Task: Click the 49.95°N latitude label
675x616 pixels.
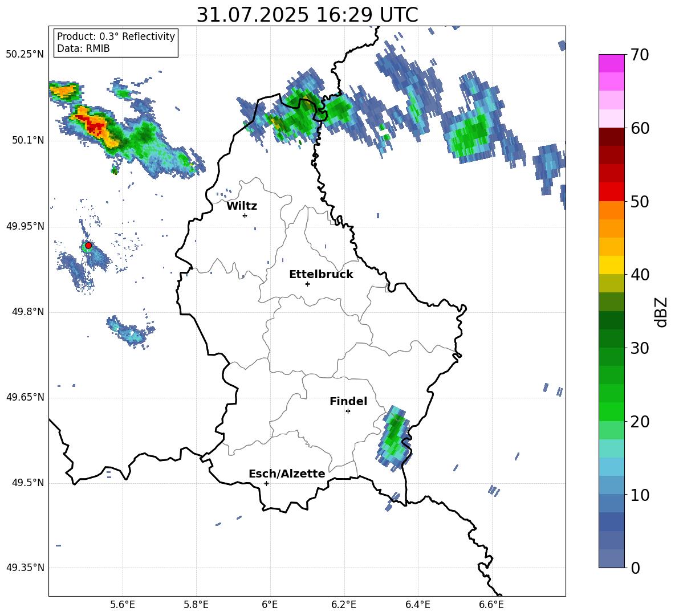Action: click(x=25, y=226)
